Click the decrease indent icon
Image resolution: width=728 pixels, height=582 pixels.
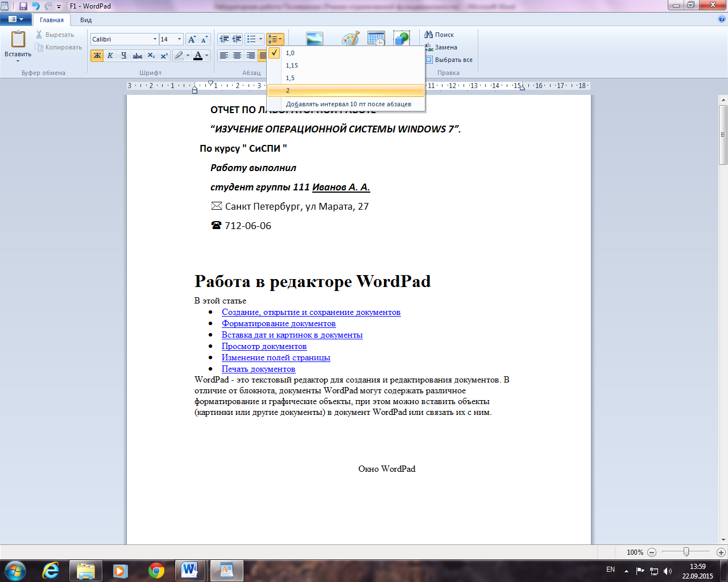pyautogui.click(x=224, y=39)
